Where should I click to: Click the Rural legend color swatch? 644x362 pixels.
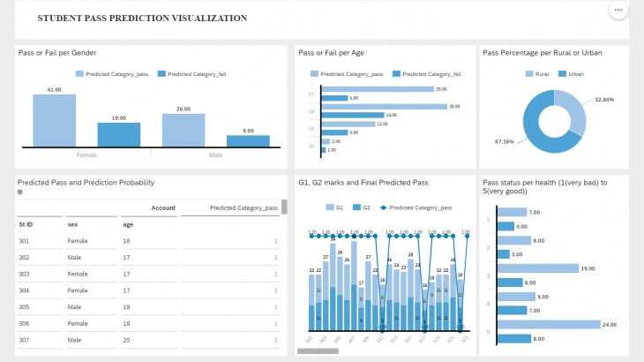(530, 74)
